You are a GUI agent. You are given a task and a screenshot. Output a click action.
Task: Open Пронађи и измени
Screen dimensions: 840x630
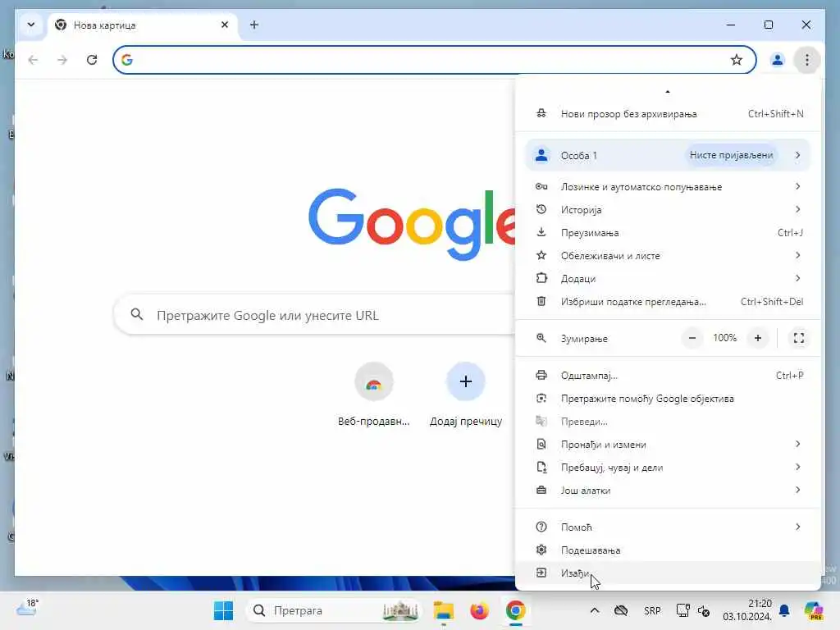click(x=668, y=444)
